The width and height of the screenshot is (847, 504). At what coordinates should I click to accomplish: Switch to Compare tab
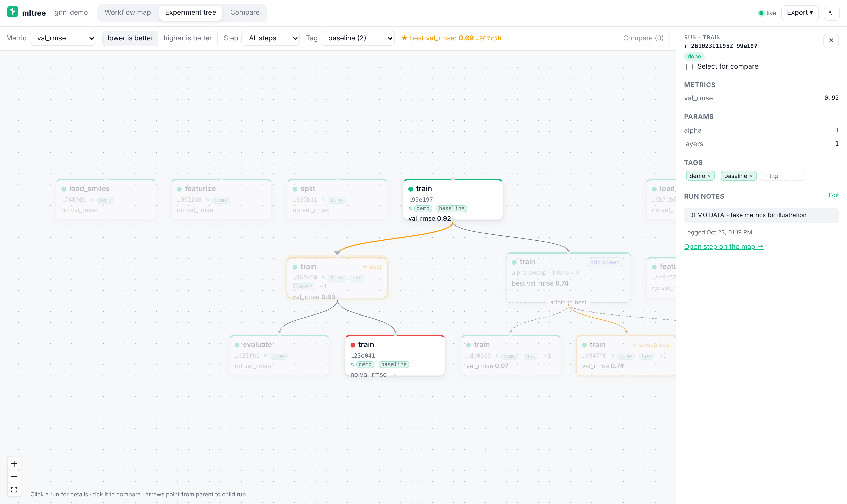(245, 13)
